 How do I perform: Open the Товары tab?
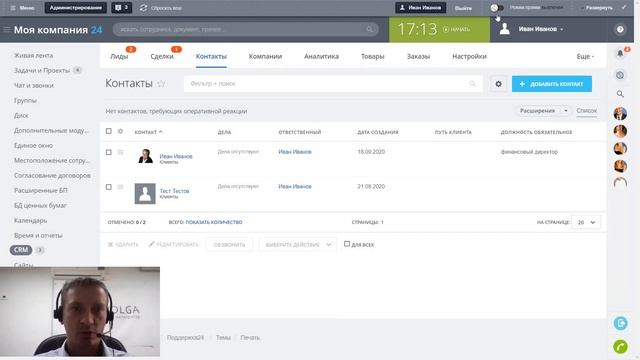coord(373,56)
